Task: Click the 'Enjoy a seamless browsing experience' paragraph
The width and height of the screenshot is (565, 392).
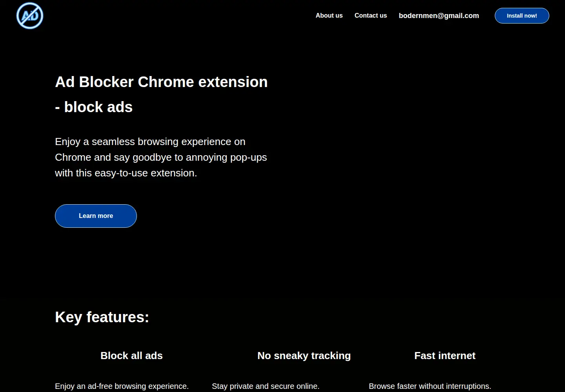Action: click(161, 157)
